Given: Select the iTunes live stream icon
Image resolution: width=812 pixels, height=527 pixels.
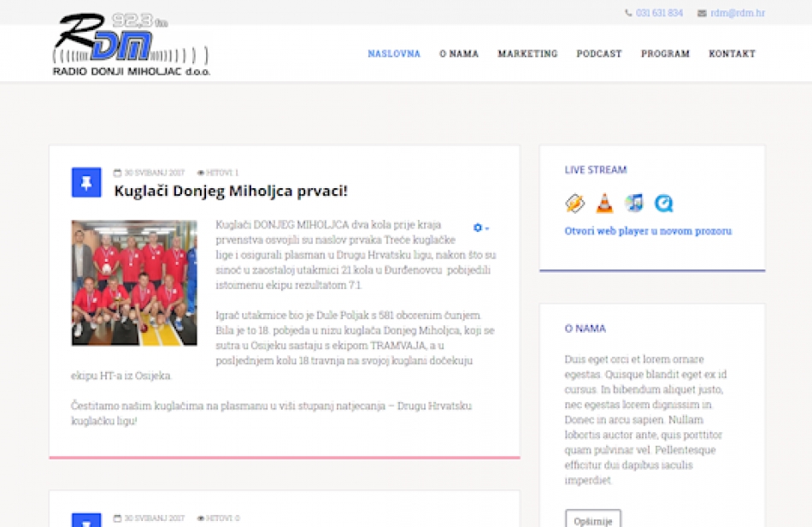Looking at the screenshot, I should pyautogui.click(x=633, y=204).
